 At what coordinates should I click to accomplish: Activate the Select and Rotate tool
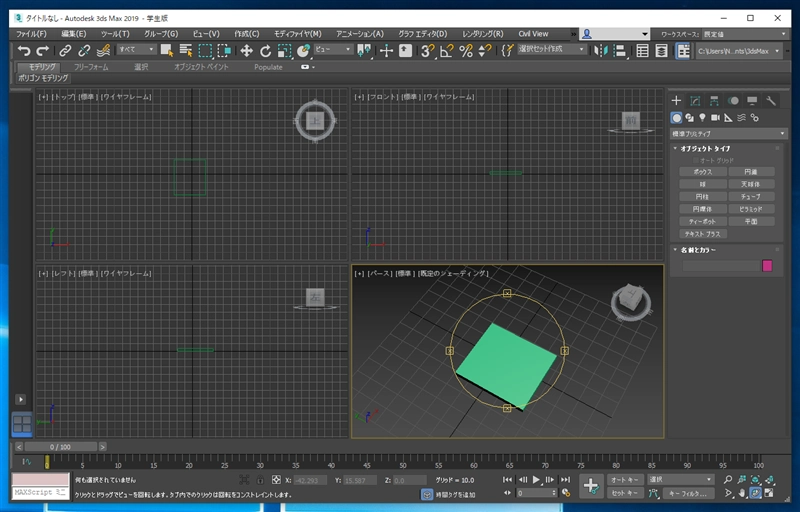pyautogui.click(x=265, y=50)
